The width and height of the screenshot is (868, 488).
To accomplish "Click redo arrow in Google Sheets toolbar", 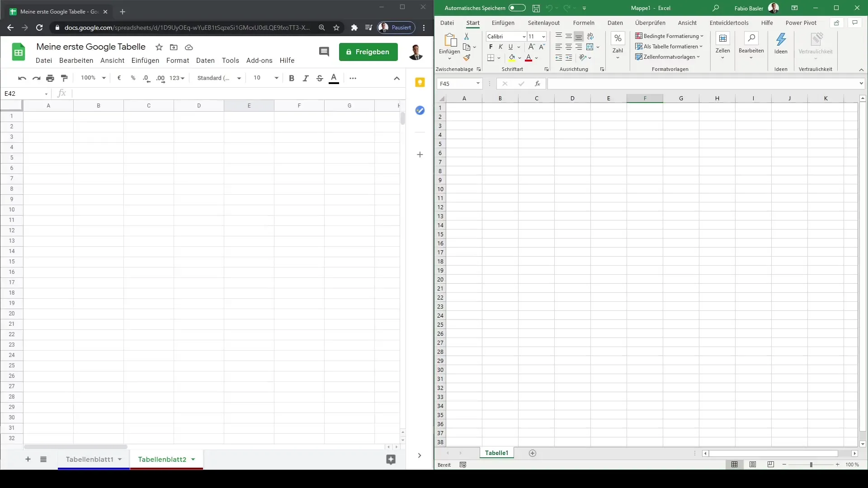I will (36, 78).
